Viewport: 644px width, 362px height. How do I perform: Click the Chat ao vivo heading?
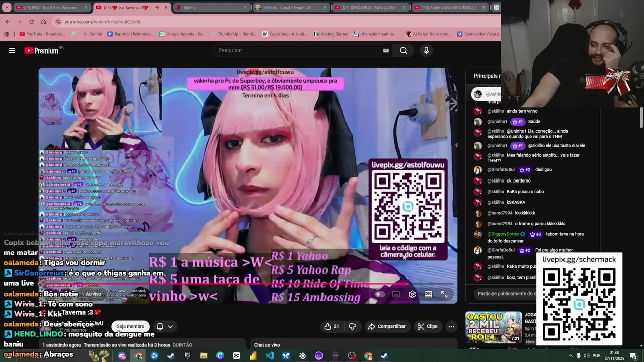(x=267, y=345)
